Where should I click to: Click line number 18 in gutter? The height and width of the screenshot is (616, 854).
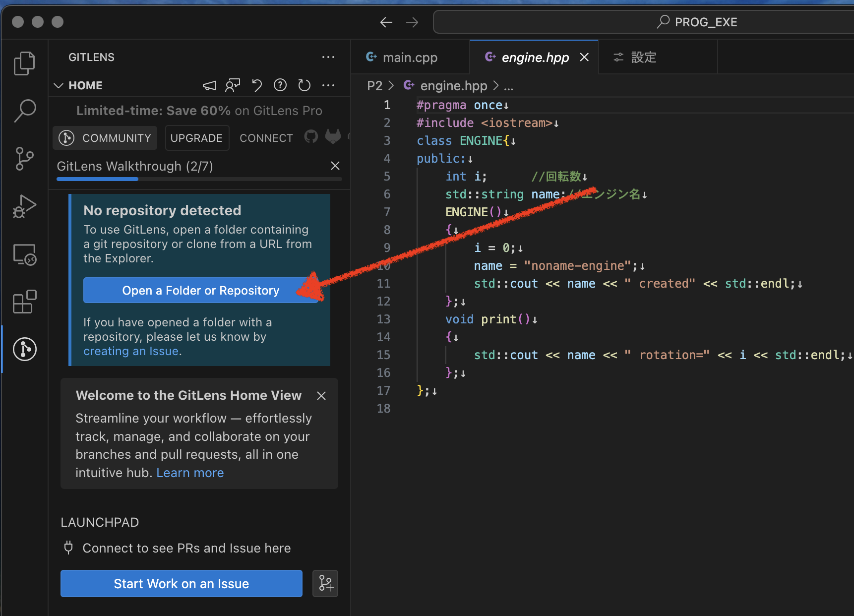point(384,409)
